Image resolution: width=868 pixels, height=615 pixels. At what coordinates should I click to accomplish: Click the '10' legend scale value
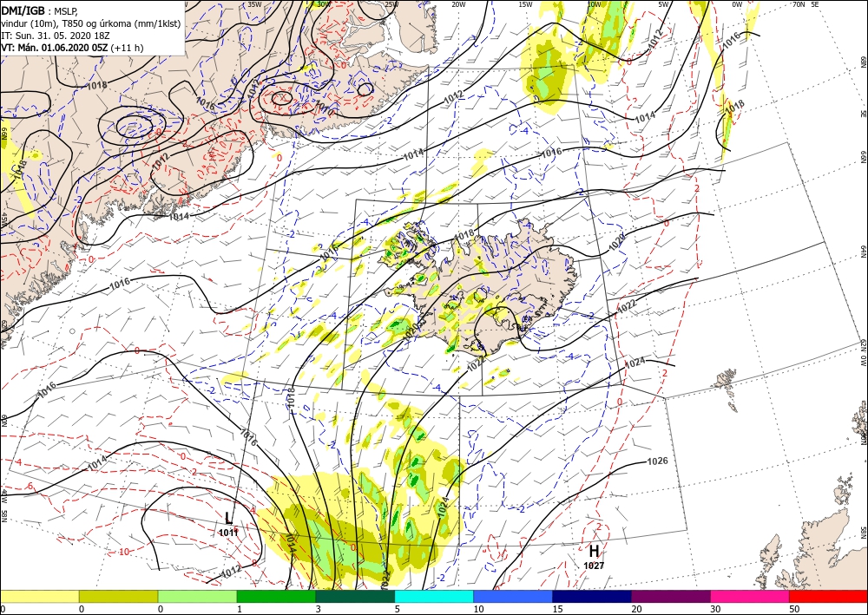477,609
